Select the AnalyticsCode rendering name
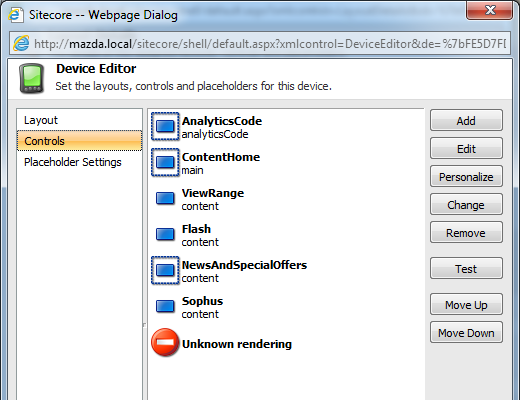 point(222,121)
